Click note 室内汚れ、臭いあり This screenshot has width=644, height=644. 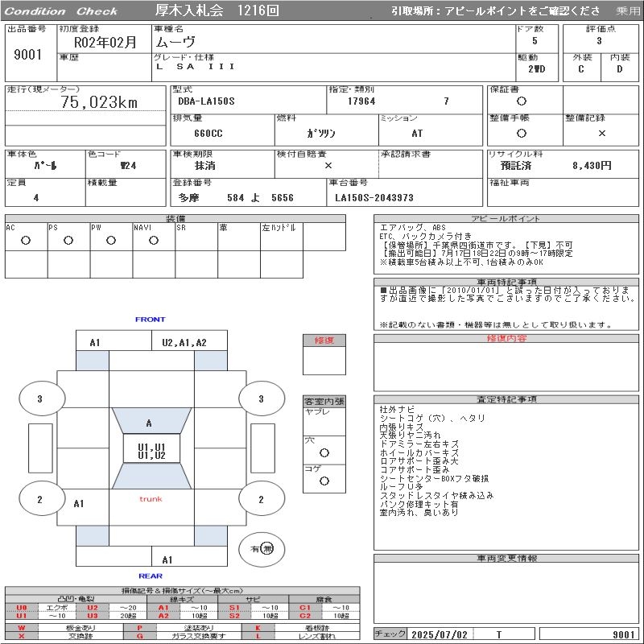pyautogui.click(x=419, y=513)
